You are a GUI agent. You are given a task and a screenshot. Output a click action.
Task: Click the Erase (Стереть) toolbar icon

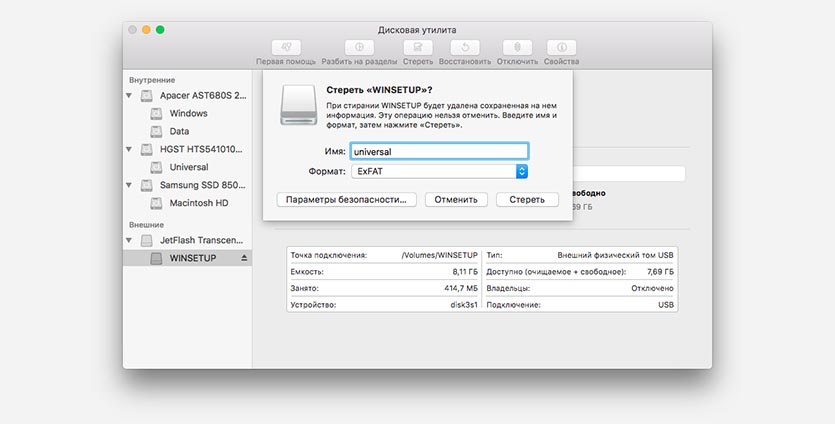pos(418,47)
